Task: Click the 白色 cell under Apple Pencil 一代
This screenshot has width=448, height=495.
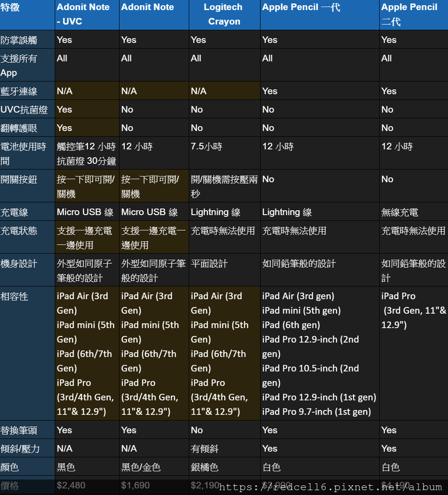Action: (320, 466)
